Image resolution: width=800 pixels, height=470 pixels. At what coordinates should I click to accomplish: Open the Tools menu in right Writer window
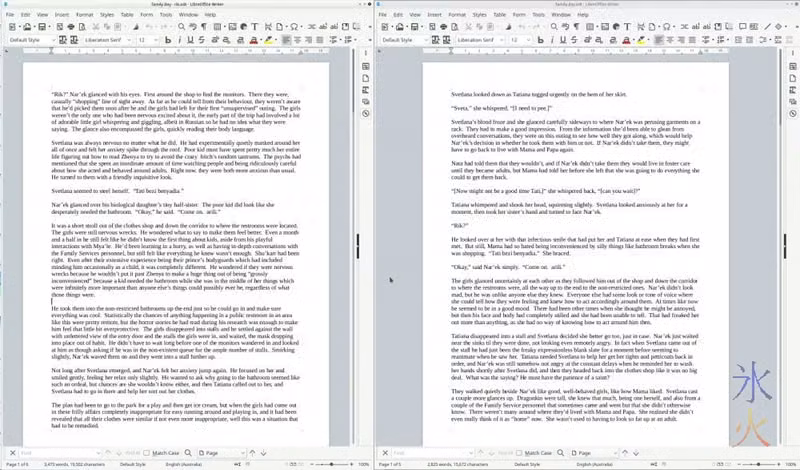(x=538, y=15)
